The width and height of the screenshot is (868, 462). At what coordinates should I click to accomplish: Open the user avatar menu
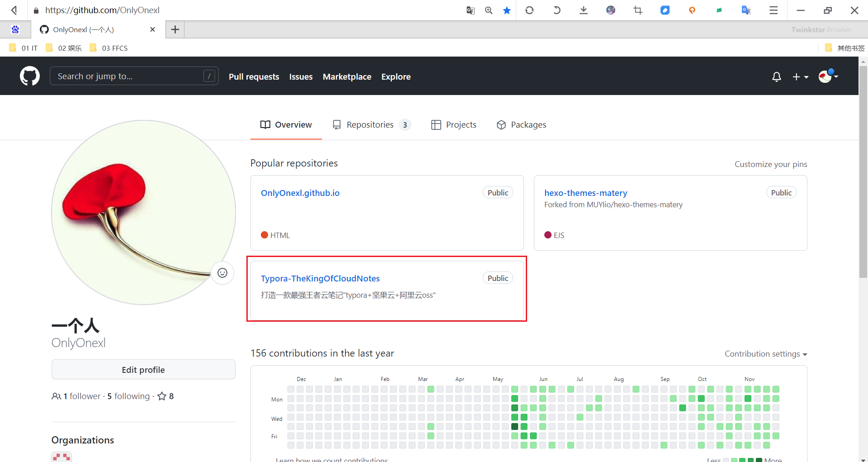pos(828,76)
